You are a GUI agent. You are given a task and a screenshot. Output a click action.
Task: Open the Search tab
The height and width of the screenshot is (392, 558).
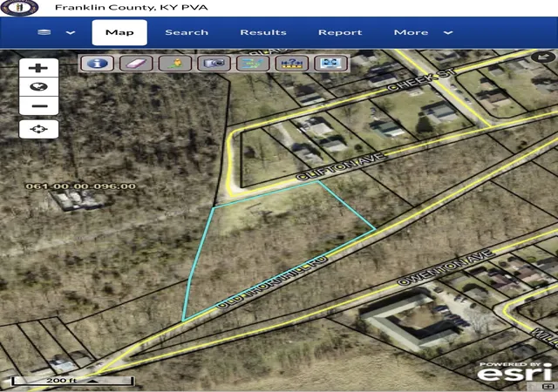[x=187, y=32]
